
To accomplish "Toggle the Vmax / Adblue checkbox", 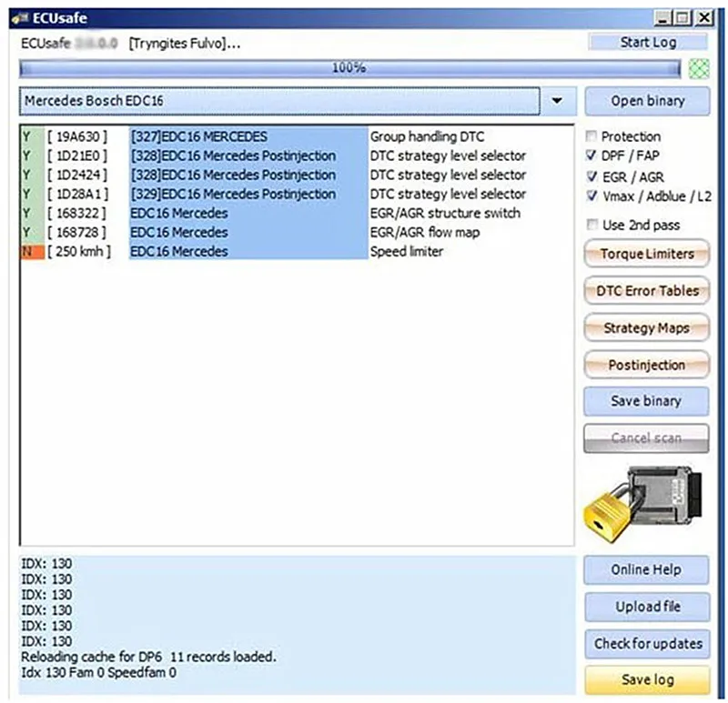I will tap(591, 196).
